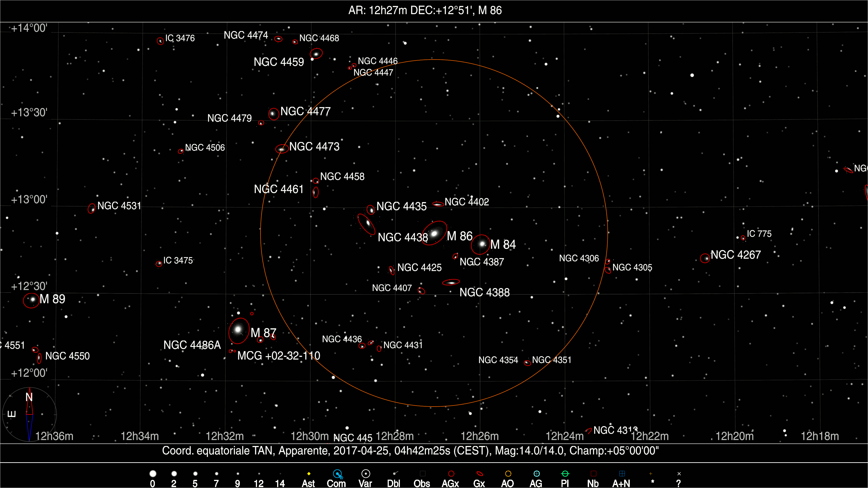
Task: Click the Double star (Dbl) legend icon
Action: click(395, 474)
